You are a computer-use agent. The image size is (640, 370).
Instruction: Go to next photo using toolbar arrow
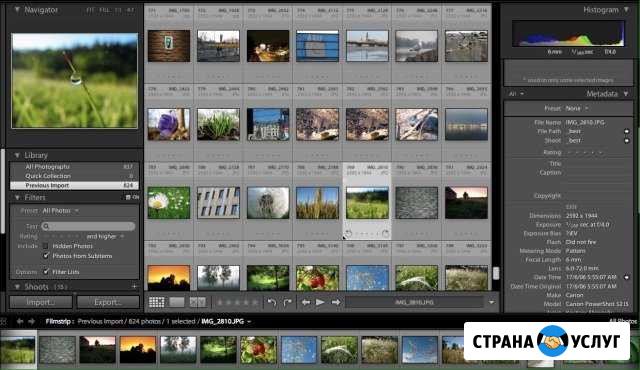(336, 302)
